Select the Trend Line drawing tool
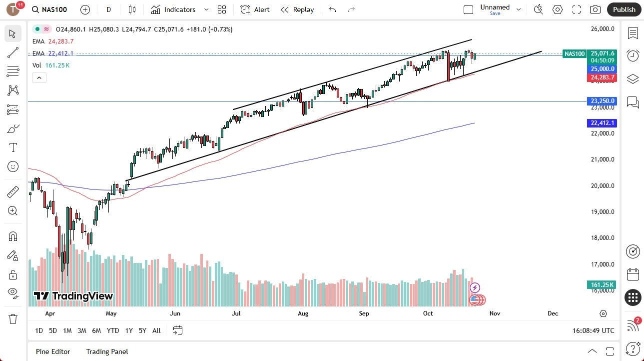The image size is (644, 361). (x=12, y=52)
